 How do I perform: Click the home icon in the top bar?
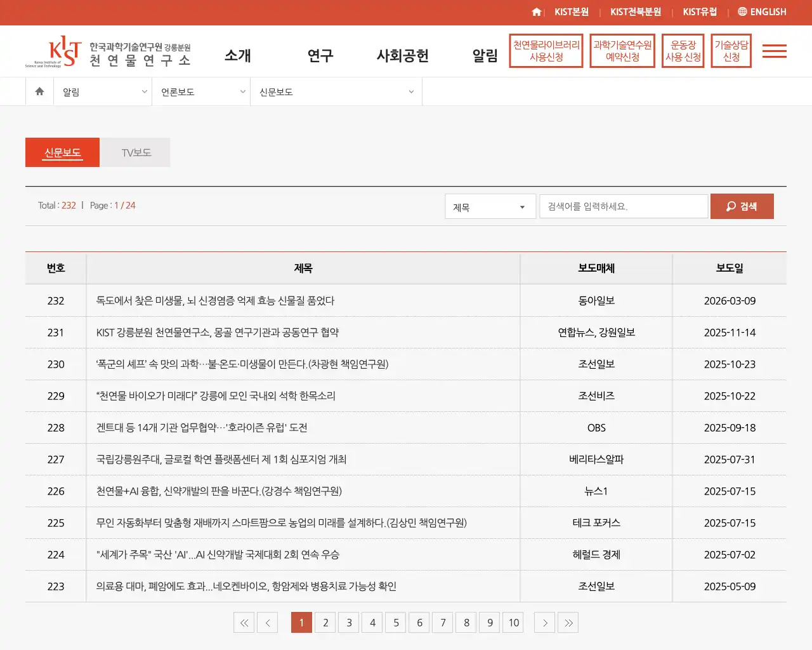[x=537, y=11]
